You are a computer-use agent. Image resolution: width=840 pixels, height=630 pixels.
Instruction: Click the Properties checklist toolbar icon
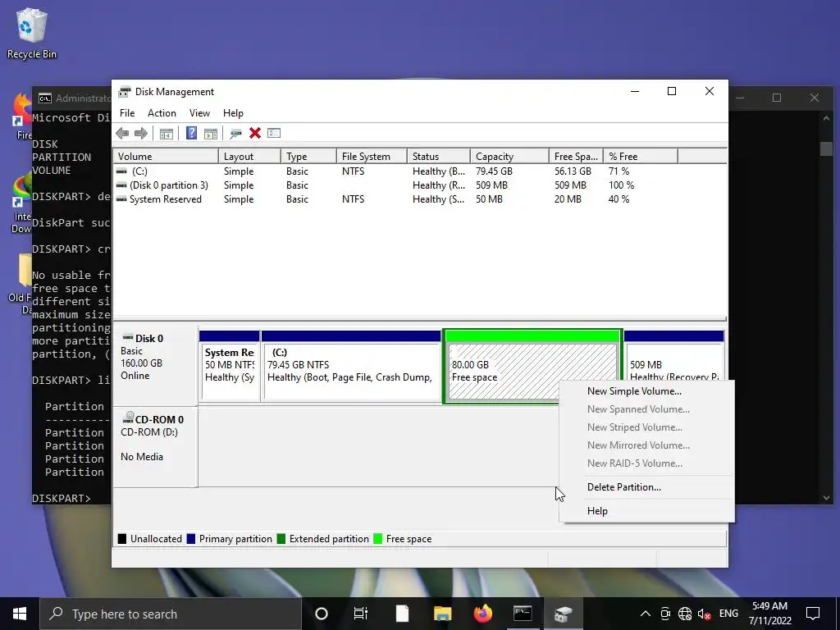coord(274,133)
